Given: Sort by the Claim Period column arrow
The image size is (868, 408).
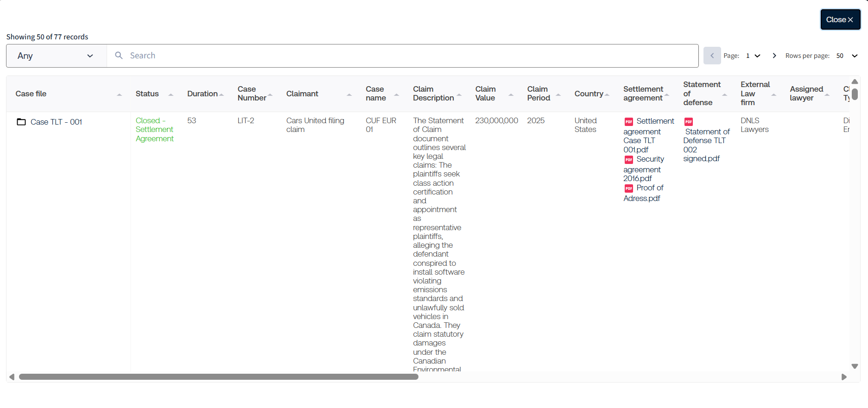Looking at the screenshot, I should coord(558,94).
